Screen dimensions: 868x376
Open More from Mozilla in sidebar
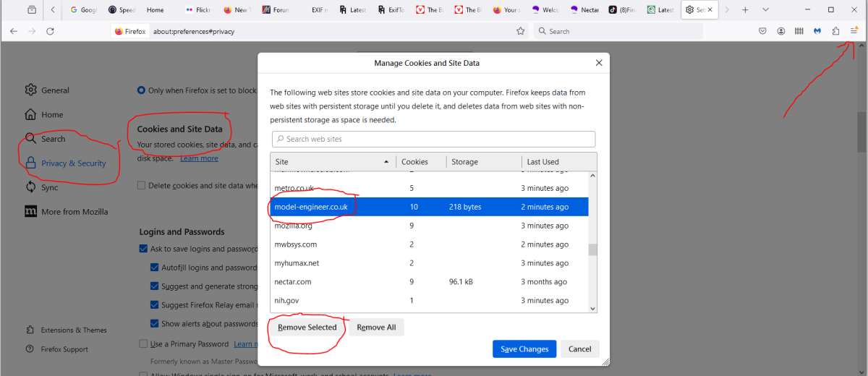click(x=66, y=212)
